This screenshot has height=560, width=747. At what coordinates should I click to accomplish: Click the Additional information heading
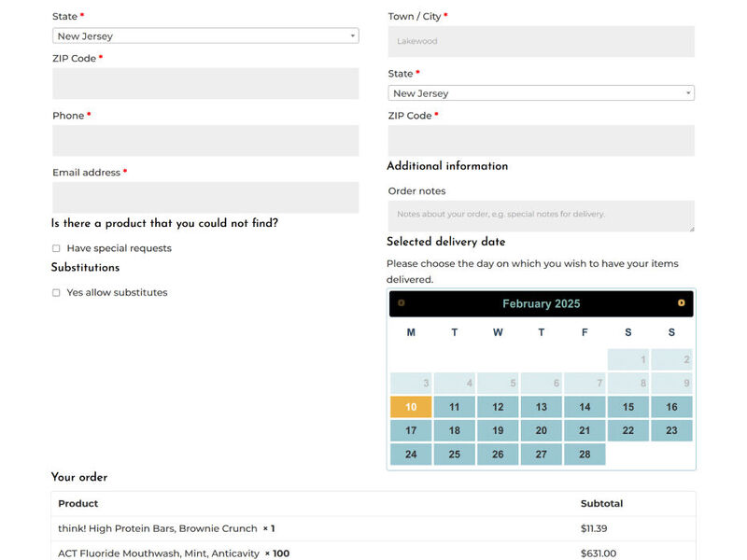[447, 166]
